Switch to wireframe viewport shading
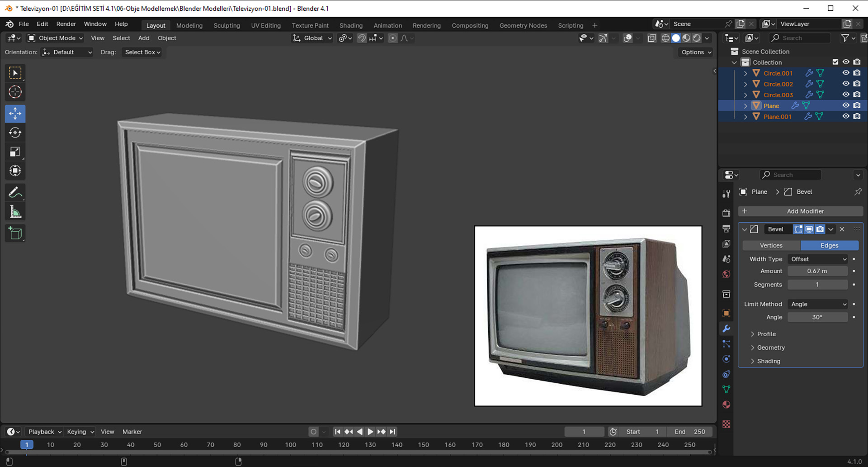Viewport: 868px width, 467px height. (x=665, y=38)
